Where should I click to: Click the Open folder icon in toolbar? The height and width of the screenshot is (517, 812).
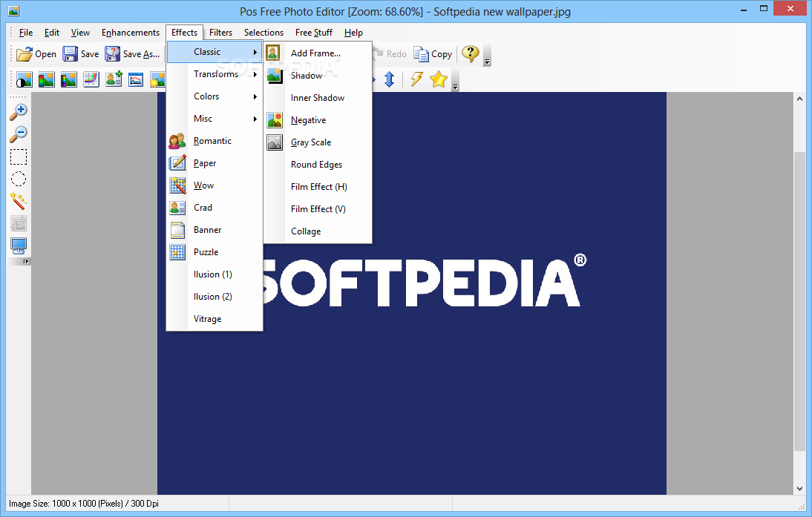24,54
